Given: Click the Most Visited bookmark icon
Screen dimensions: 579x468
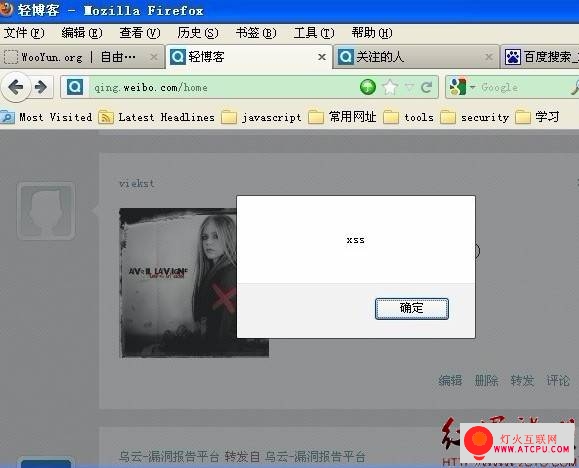Looking at the screenshot, I should [7, 117].
